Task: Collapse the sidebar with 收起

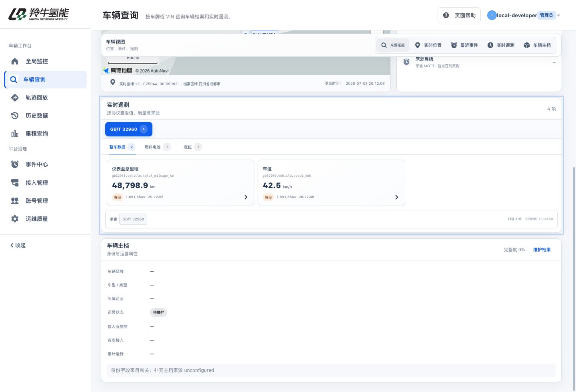Action: [x=18, y=245]
